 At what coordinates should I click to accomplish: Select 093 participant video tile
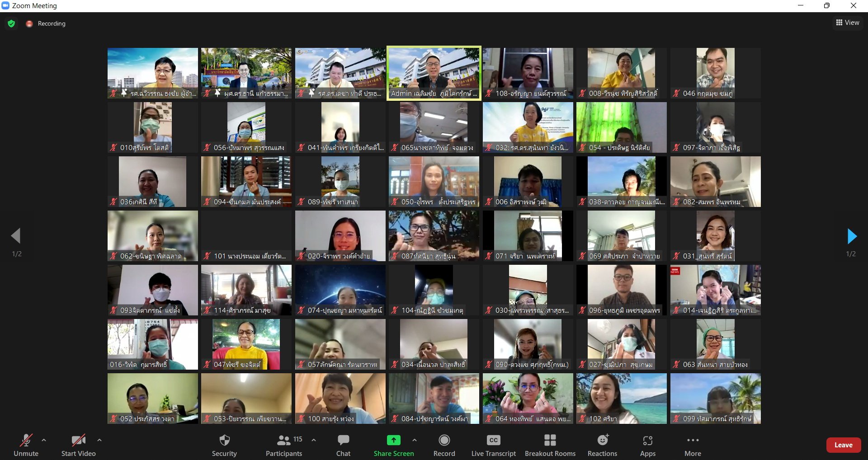[153, 290]
